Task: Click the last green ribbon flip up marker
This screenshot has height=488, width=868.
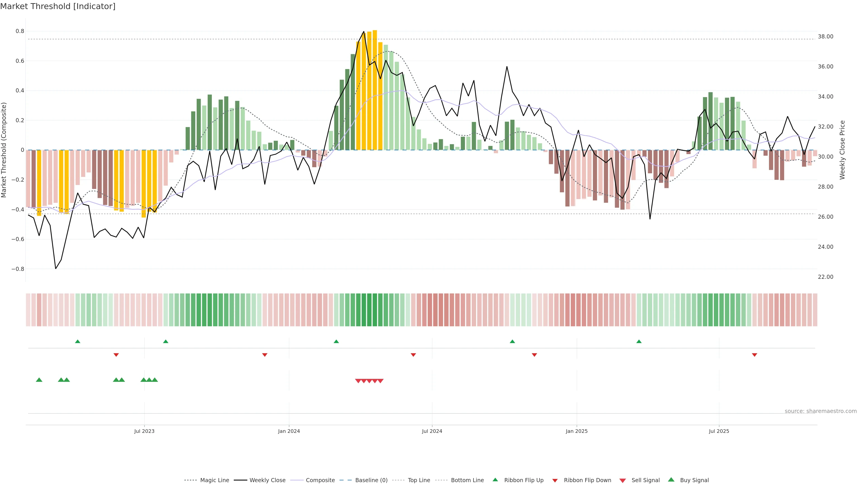Action: pyautogui.click(x=639, y=342)
